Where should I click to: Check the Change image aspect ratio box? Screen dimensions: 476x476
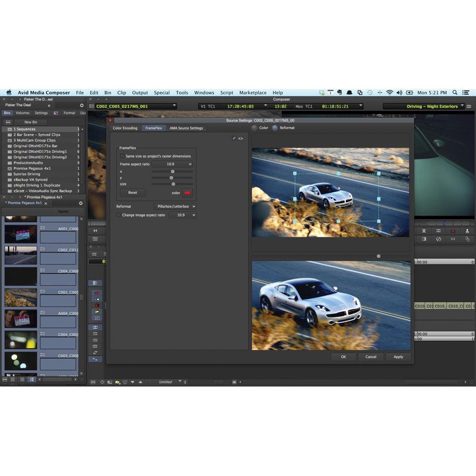pos(118,215)
